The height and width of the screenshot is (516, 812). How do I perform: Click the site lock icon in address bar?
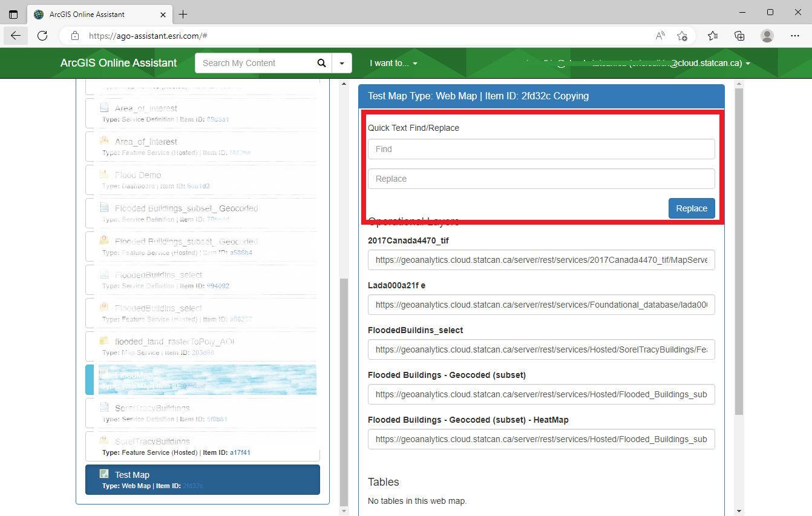tap(75, 36)
